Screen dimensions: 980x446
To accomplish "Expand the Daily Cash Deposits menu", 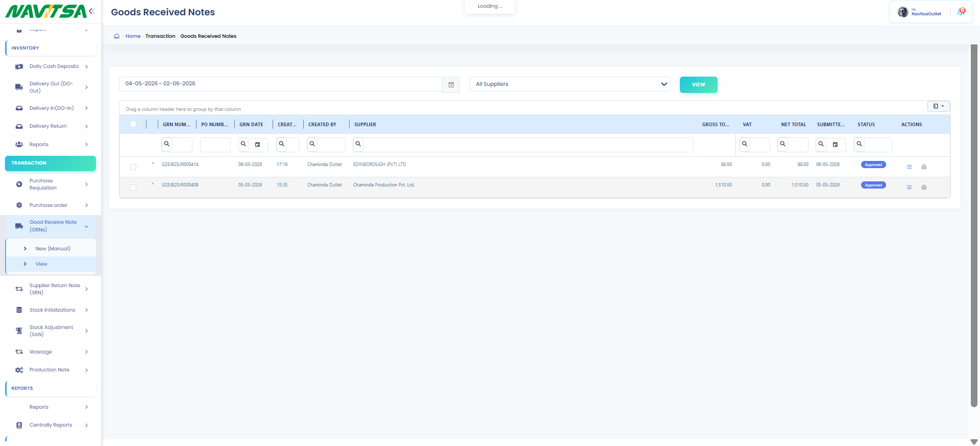I will click(87, 66).
